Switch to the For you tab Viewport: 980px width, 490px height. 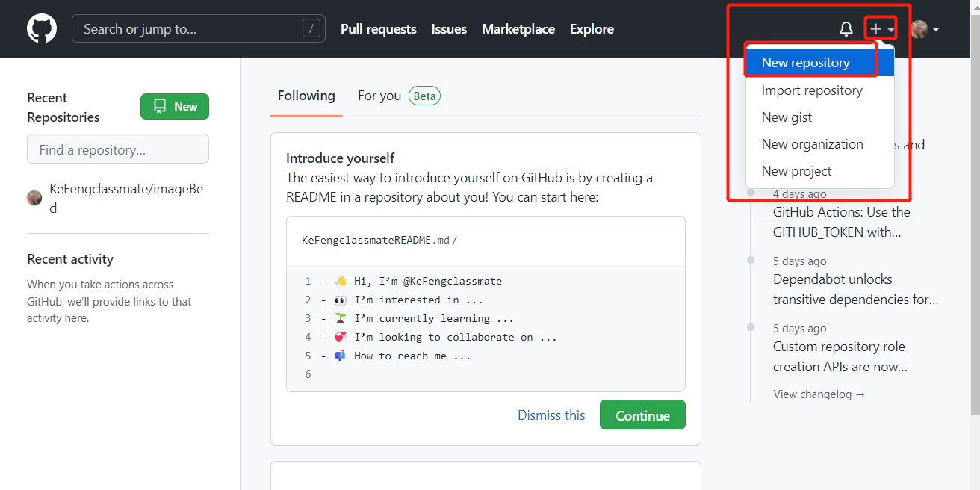pos(379,96)
